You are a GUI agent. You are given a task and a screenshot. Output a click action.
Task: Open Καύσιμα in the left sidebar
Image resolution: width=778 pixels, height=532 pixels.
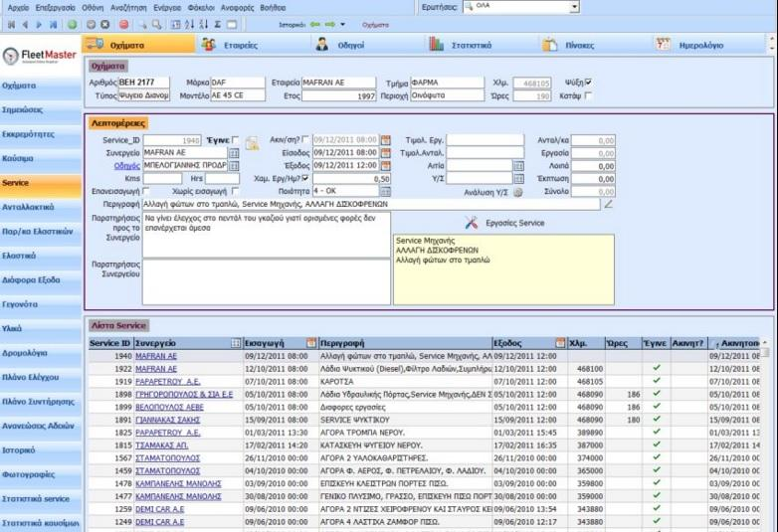pos(41,159)
